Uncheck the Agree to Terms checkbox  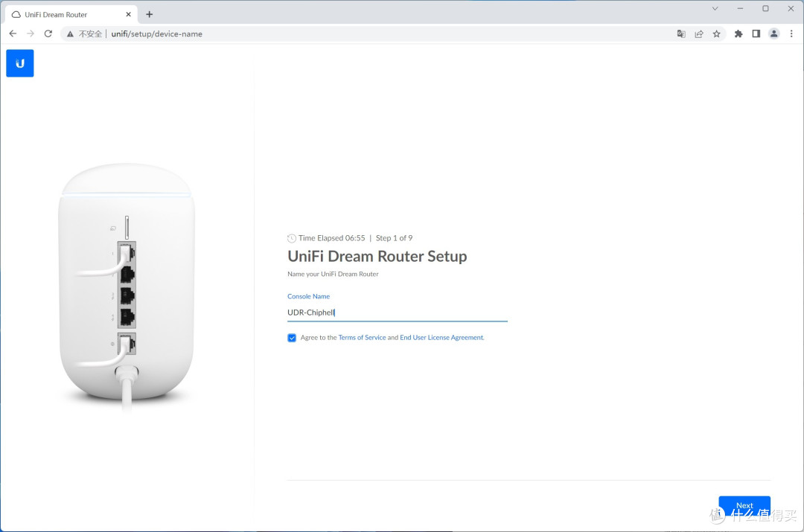(x=292, y=338)
